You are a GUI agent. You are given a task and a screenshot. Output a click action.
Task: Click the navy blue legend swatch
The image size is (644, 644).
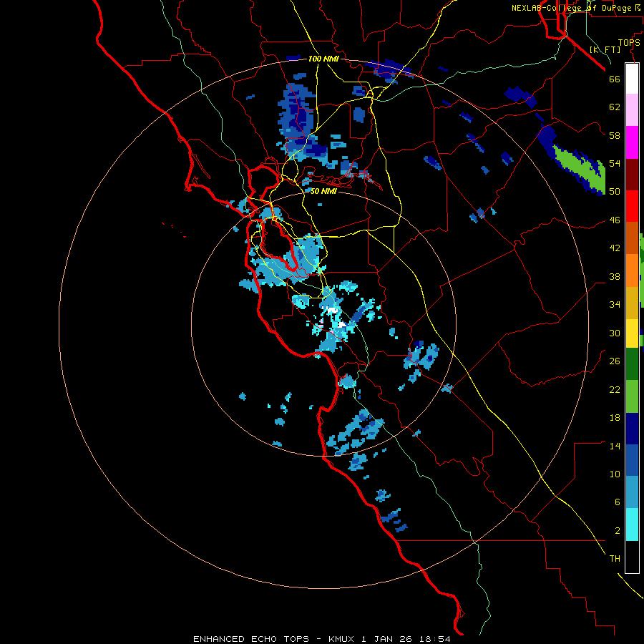(632, 429)
